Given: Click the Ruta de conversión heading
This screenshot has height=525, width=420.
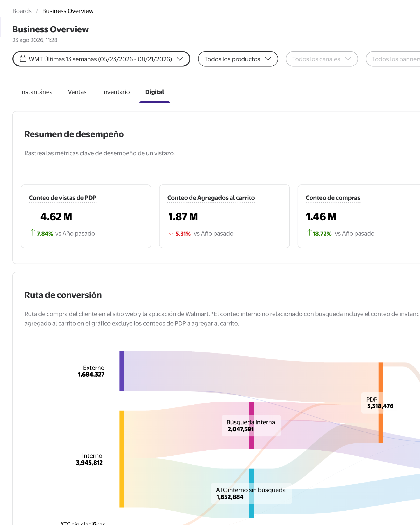Looking at the screenshot, I should pyautogui.click(x=63, y=295).
